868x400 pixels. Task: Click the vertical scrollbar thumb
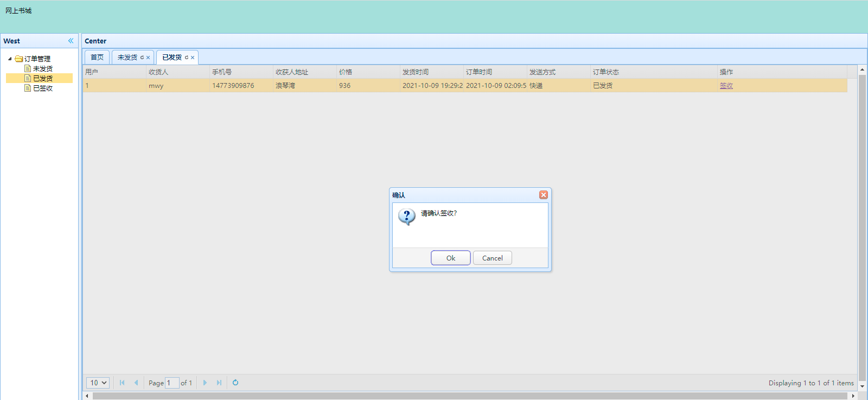click(x=862, y=228)
